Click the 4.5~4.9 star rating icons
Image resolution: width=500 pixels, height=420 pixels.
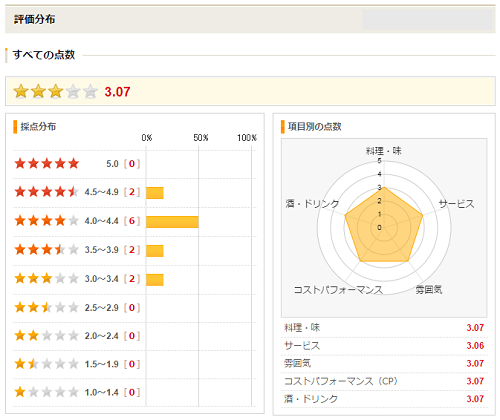point(47,192)
